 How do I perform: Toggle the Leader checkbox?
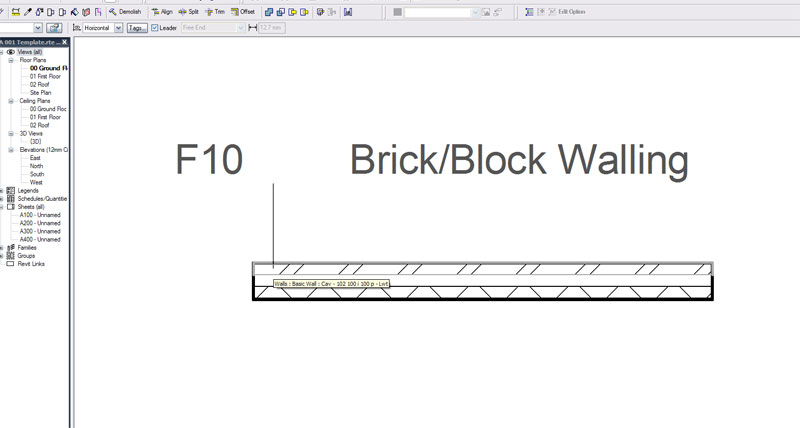(155, 28)
